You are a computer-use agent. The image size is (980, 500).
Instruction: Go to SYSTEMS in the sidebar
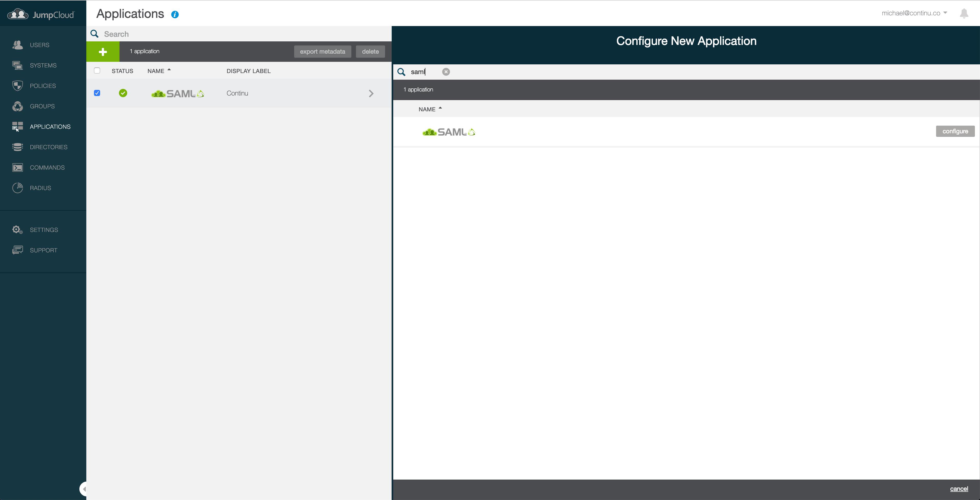coord(43,65)
